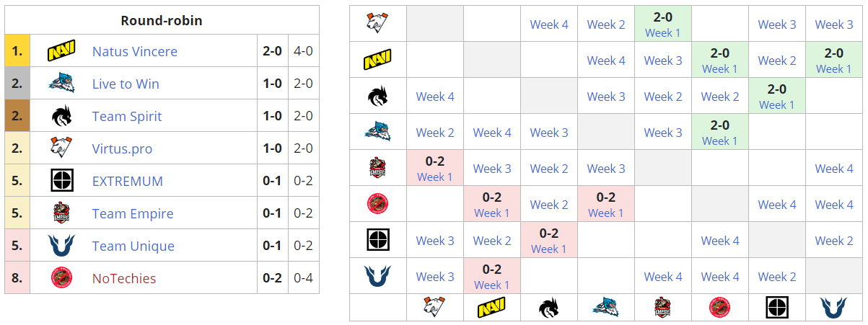Screen dimensions: 868x325
Task: Click Team Unique logo in crosstable bottom row
Action: (834, 308)
